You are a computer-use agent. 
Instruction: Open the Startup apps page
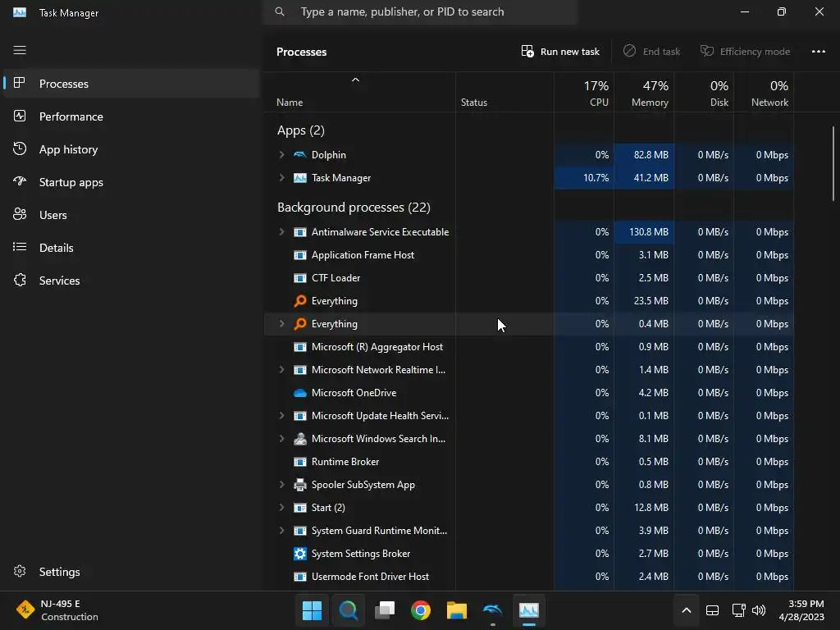tap(131, 182)
